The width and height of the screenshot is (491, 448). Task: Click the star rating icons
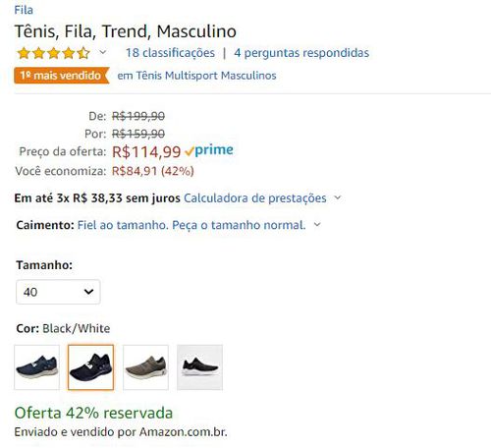[x=54, y=53]
